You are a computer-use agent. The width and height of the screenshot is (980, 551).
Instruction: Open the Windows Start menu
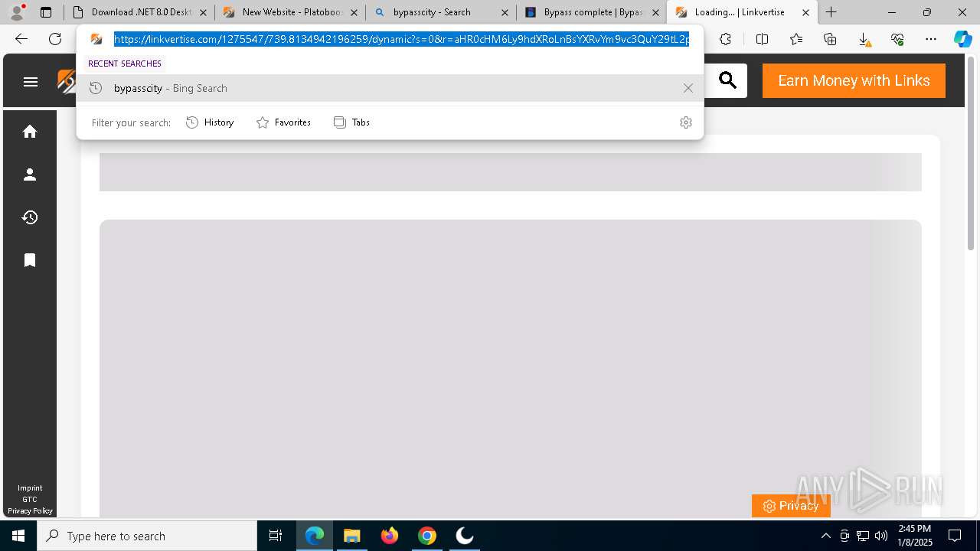(x=18, y=536)
